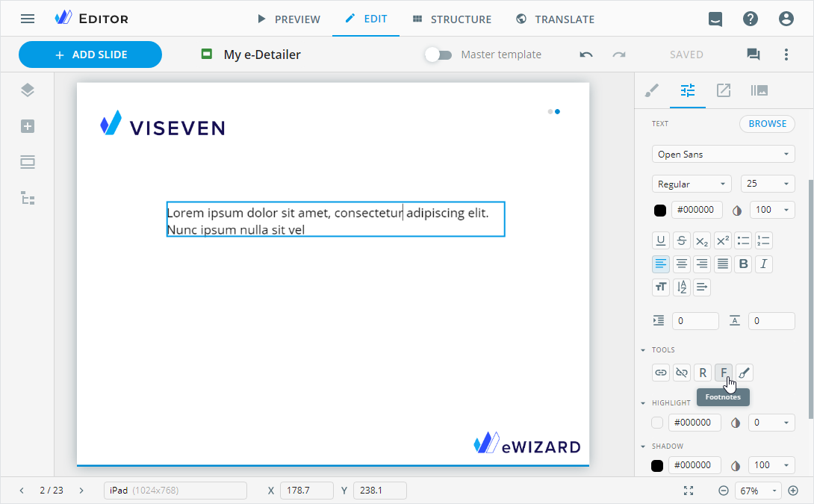Click the undo arrow in toolbar
Image resolution: width=814 pixels, height=504 pixels.
[x=586, y=55]
